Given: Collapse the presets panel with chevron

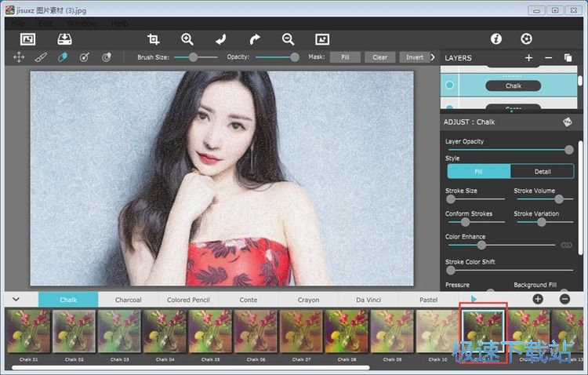Looking at the screenshot, I should [16, 299].
